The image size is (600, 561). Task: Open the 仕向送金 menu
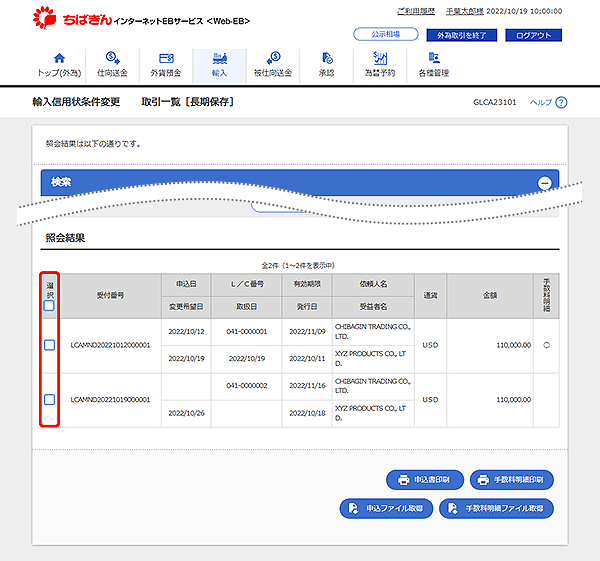(x=112, y=65)
